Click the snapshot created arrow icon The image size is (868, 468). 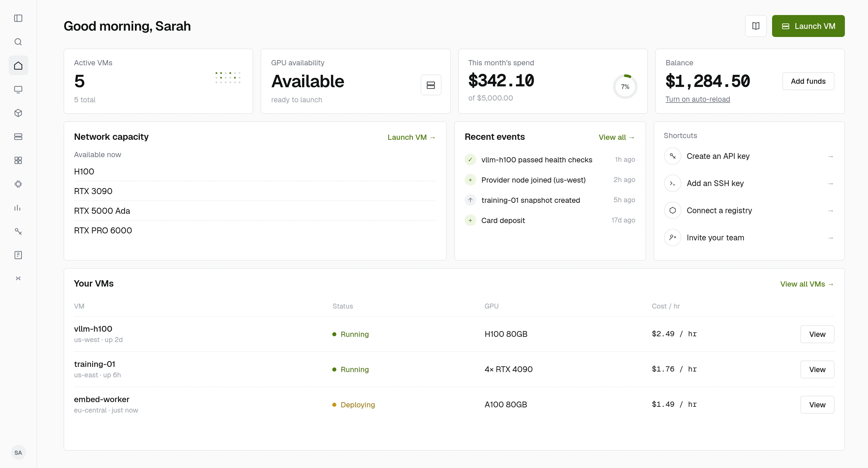tap(470, 200)
